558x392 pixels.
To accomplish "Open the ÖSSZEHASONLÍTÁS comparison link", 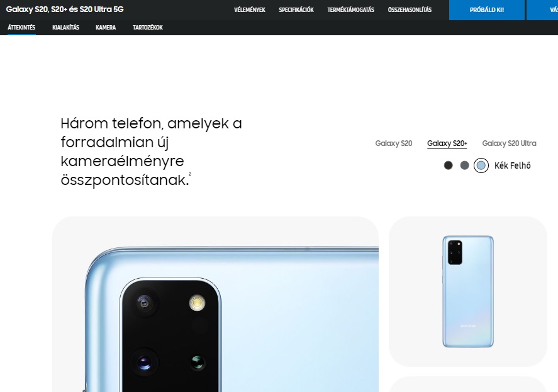I will click(x=410, y=10).
